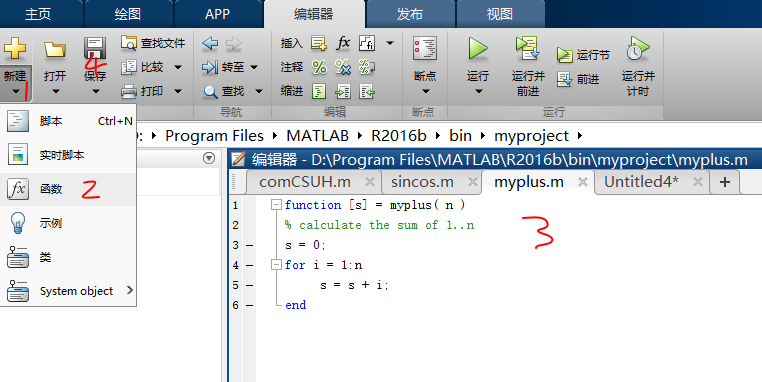Expand the 保存 dropdown arrow
Image resolution: width=762 pixels, height=382 pixels.
[x=95, y=91]
